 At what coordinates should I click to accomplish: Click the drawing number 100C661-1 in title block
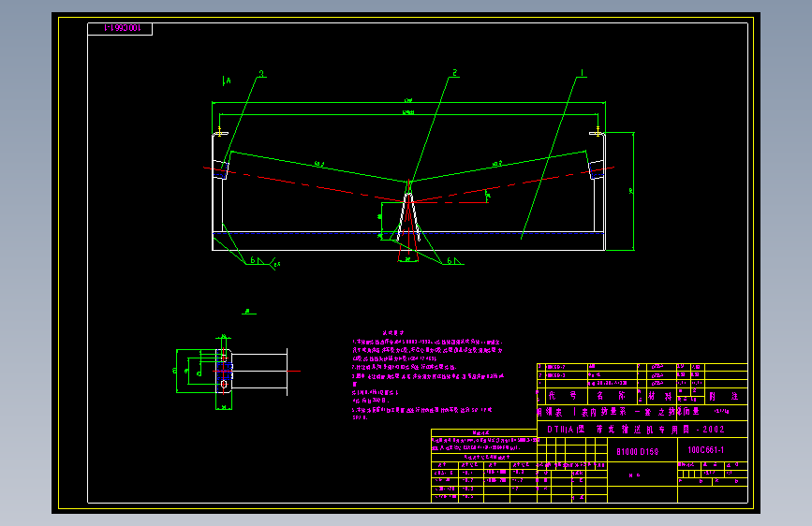[705, 450]
